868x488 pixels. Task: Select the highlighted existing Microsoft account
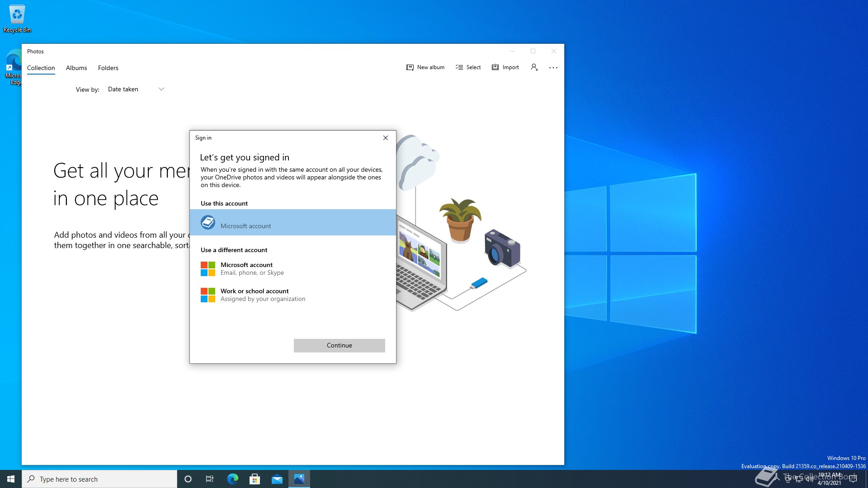[293, 222]
